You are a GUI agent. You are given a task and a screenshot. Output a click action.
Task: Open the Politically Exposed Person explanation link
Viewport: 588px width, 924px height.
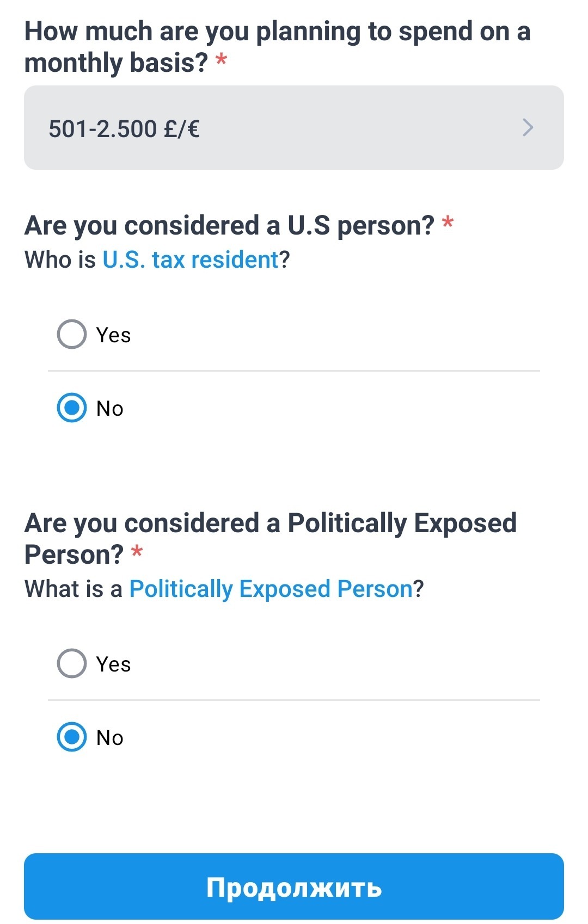271,589
